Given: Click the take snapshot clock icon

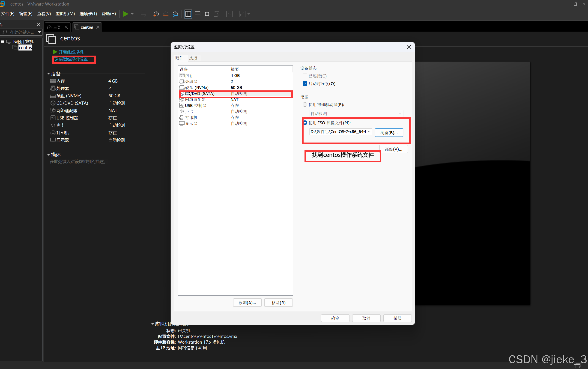Looking at the screenshot, I should 156,14.
